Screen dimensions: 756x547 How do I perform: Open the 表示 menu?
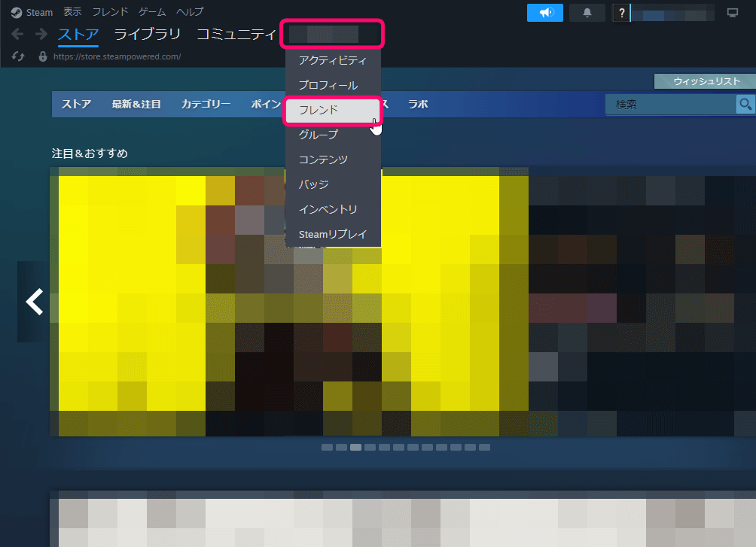pyautogui.click(x=73, y=12)
